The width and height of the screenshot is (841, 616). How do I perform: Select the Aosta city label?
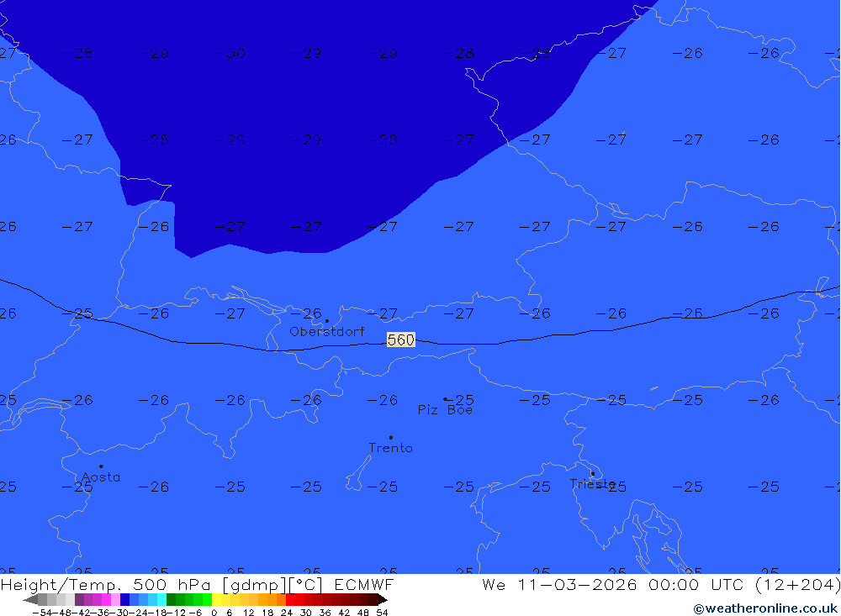tap(101, 477)
